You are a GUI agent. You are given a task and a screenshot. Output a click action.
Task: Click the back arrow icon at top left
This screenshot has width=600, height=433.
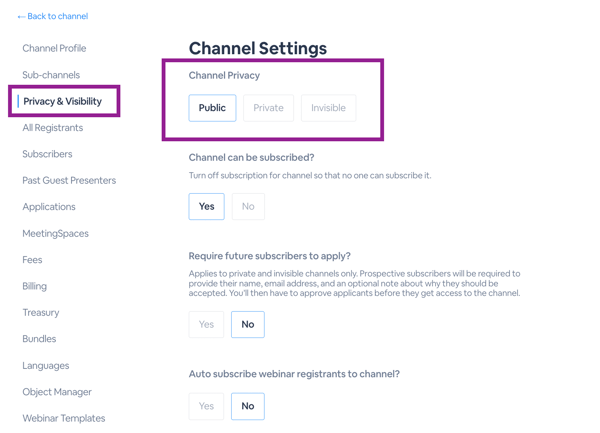[21, 16]
